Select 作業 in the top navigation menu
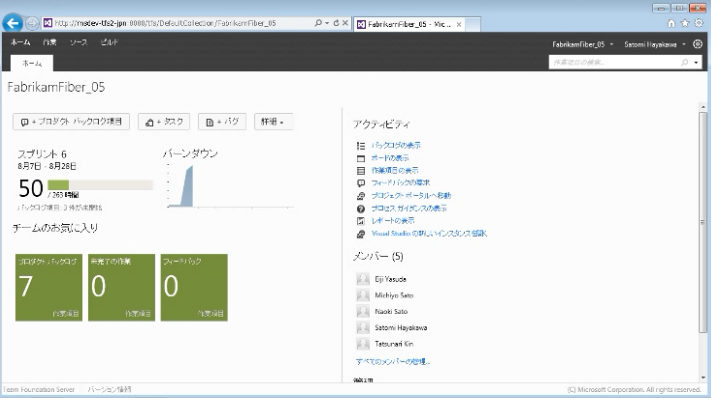 (49, 42)
